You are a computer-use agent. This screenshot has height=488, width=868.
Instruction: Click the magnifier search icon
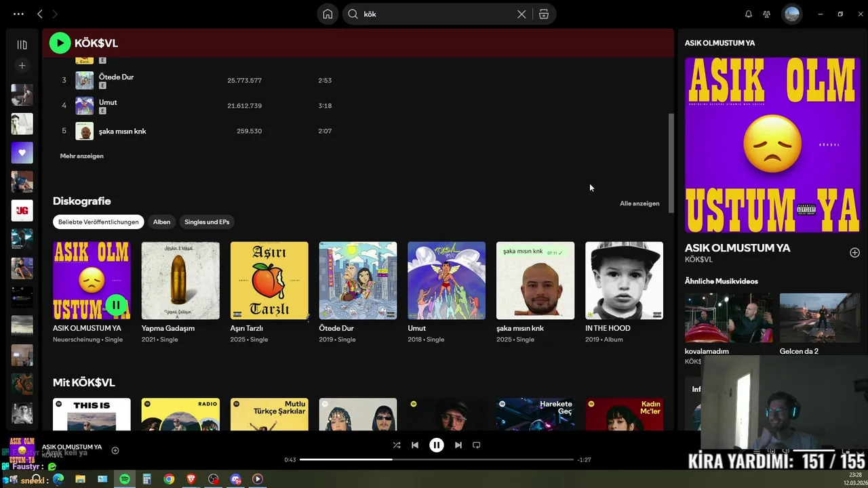[x=353, y=14]
